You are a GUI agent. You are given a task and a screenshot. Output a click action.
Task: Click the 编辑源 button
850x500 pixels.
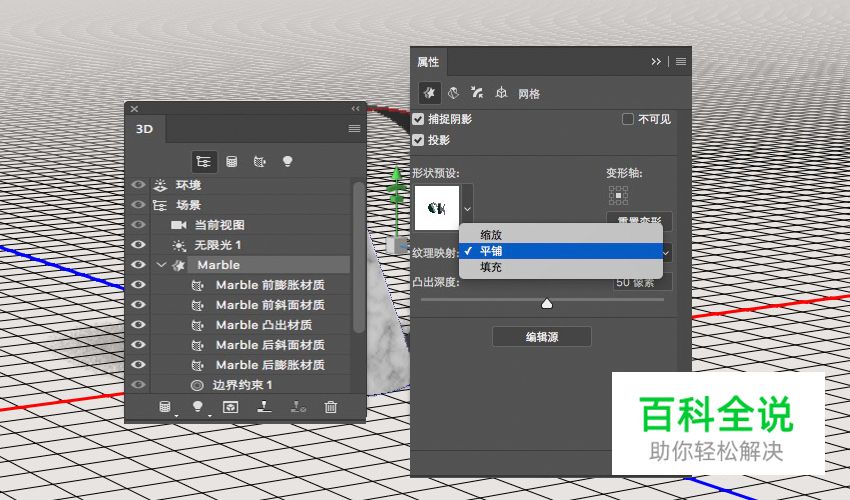point(542,337)
